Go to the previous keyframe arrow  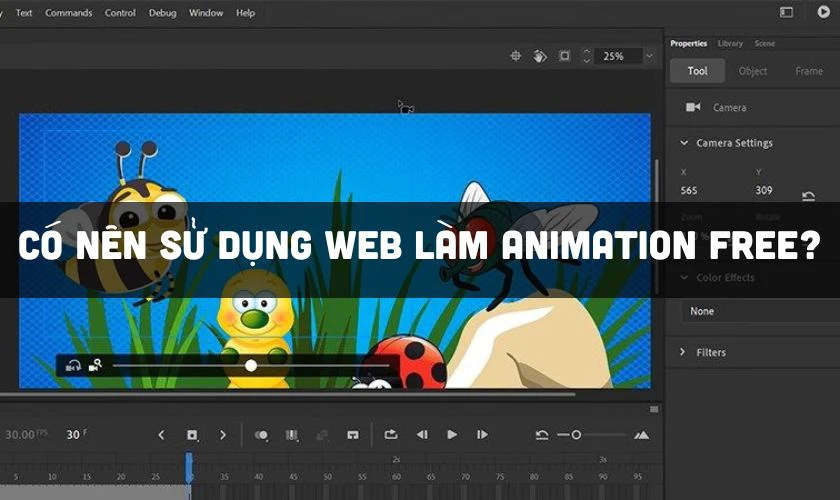161,435
